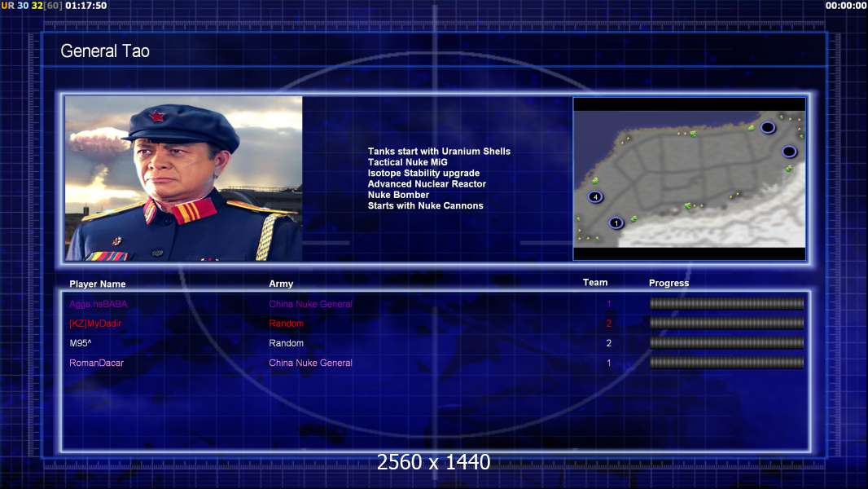Select 'Tactical Nuke MiG' line

(407, 162)
